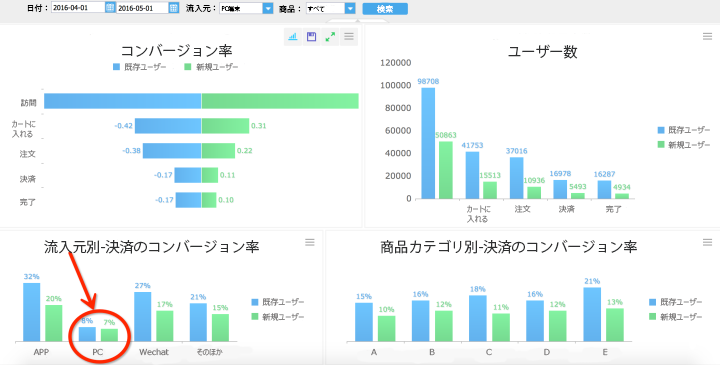This screenshot has height=365, width=720.
Task: Click the blue APP bar labeled 32%
Action: [32, 312]
